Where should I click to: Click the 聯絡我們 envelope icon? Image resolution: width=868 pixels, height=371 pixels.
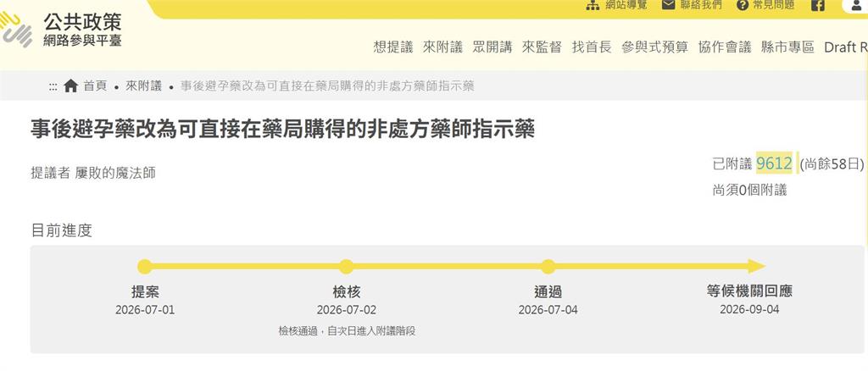[x=669, y=4]
